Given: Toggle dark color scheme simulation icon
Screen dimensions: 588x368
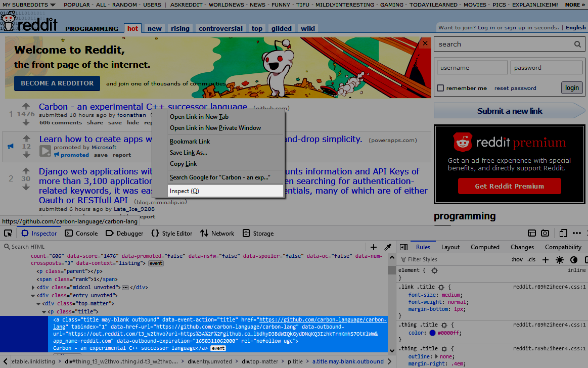Looking at the screenshot, I should pyautogui.click(x=574, y=260).
